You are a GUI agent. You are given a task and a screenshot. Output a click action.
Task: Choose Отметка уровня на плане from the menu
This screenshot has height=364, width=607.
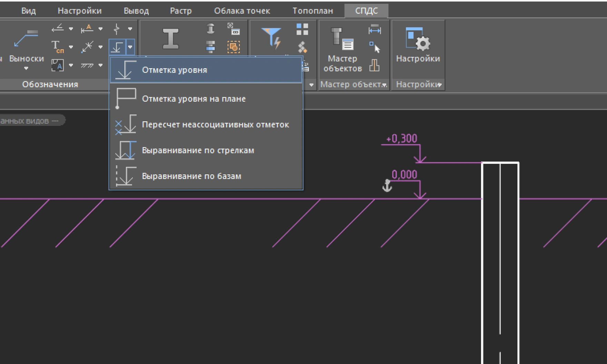click(194, 99)
